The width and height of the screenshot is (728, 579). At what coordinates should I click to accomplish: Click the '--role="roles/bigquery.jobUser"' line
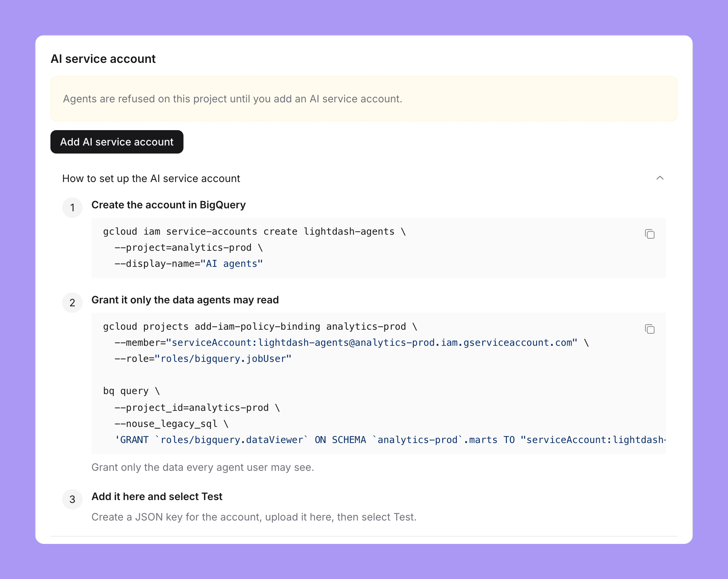(x=203, y=359)
